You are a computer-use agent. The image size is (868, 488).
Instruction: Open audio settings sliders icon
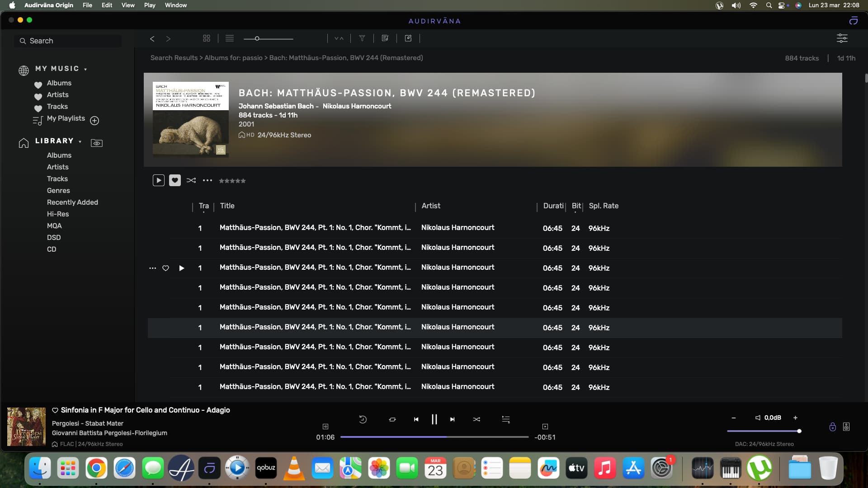[842, 38]
